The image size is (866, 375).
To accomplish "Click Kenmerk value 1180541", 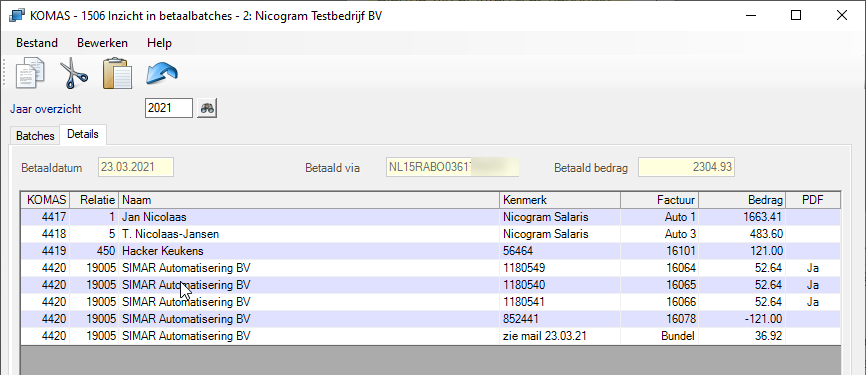I will point(524,303).
